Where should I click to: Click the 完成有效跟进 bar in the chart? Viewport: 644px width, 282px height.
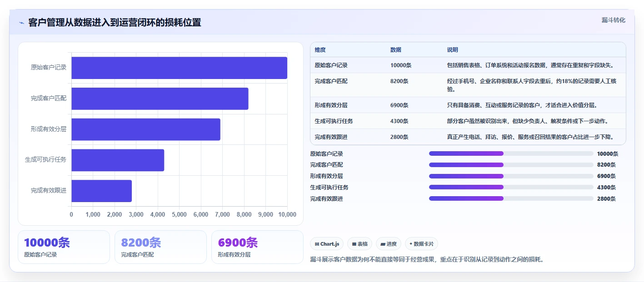[101, 191]
